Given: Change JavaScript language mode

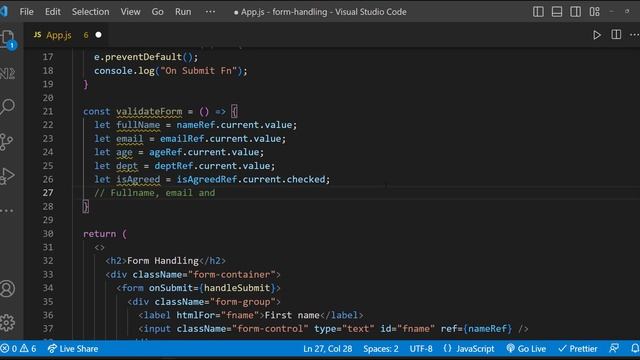Looking at the screenshot, I should coord(469,349).
